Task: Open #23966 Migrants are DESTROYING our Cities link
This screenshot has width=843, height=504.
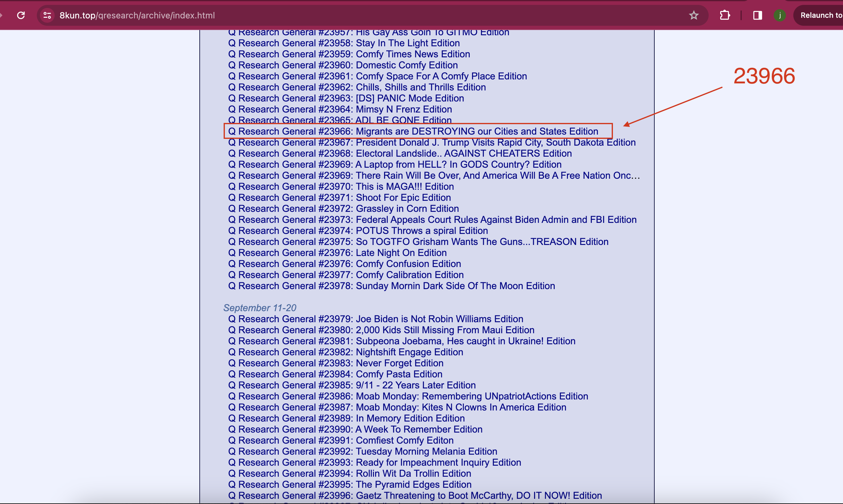Action: tap(413, 132)
